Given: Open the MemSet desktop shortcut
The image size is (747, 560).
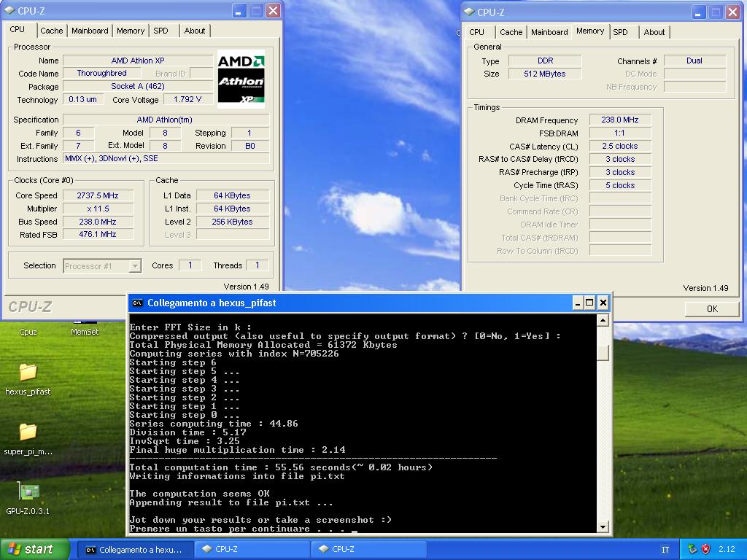Looking at the screenshot, I should [x=85, y=329].
